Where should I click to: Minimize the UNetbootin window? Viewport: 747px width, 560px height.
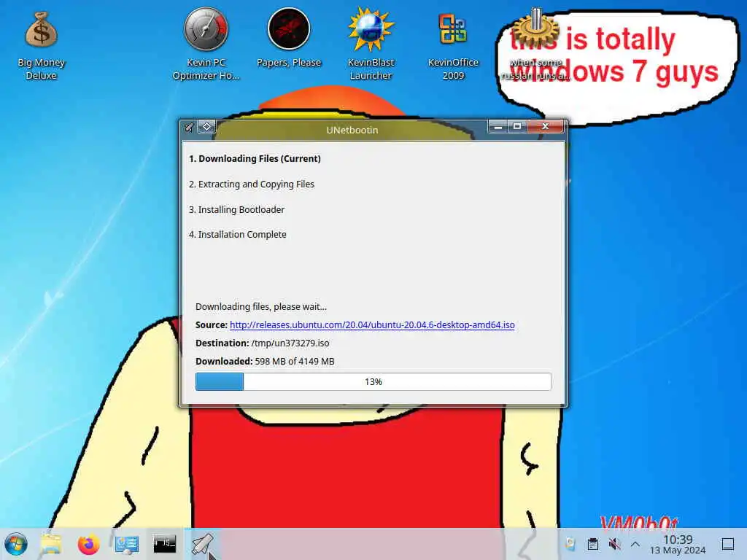tap(498, 127)
